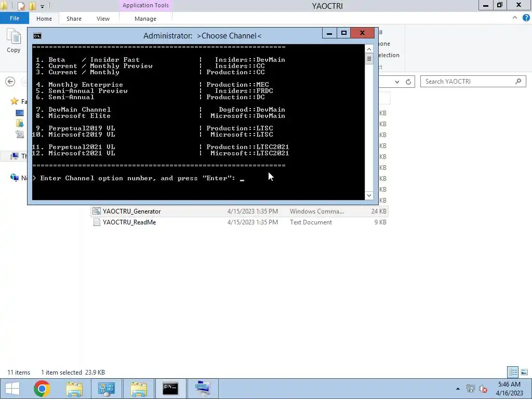Image resolution: width=532 pixels, height=399 pixels.
Task: Switch to large icons view layout
Action: 524,372
